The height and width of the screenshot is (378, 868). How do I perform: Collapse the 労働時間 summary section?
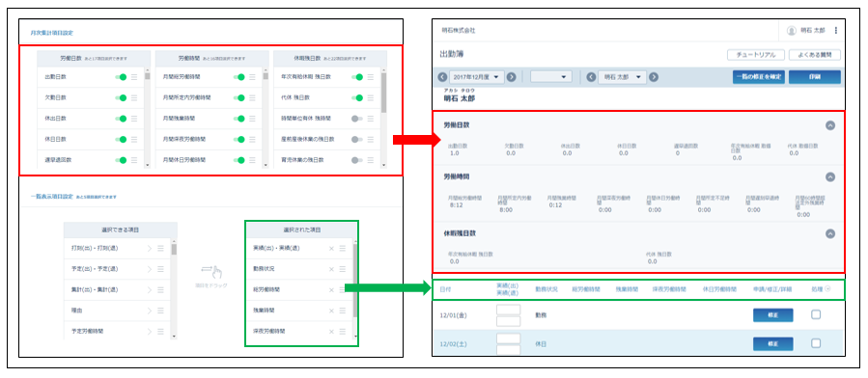[829, 176]
